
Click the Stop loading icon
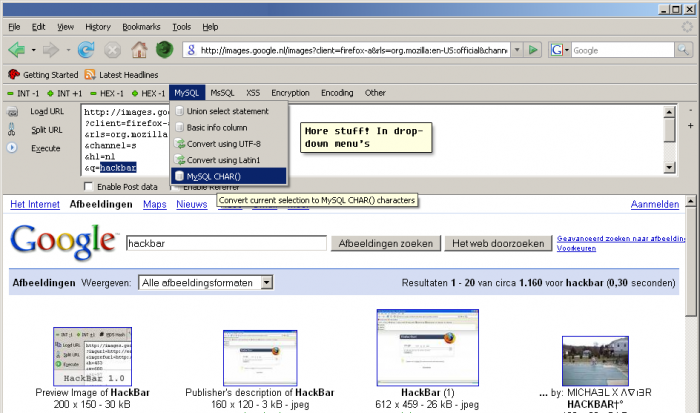click(112, 50)
